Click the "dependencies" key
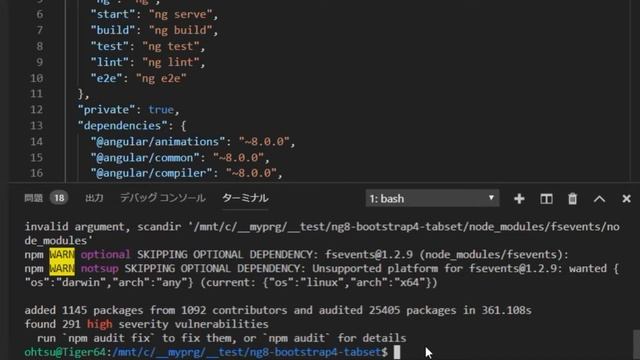 tap(122, 126)
